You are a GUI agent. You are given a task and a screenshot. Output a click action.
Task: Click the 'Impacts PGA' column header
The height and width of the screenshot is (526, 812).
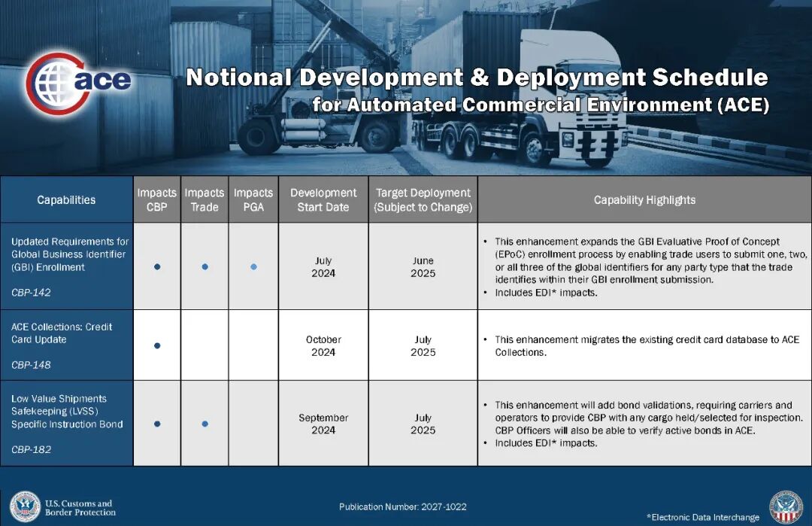(x=253, y=200)
